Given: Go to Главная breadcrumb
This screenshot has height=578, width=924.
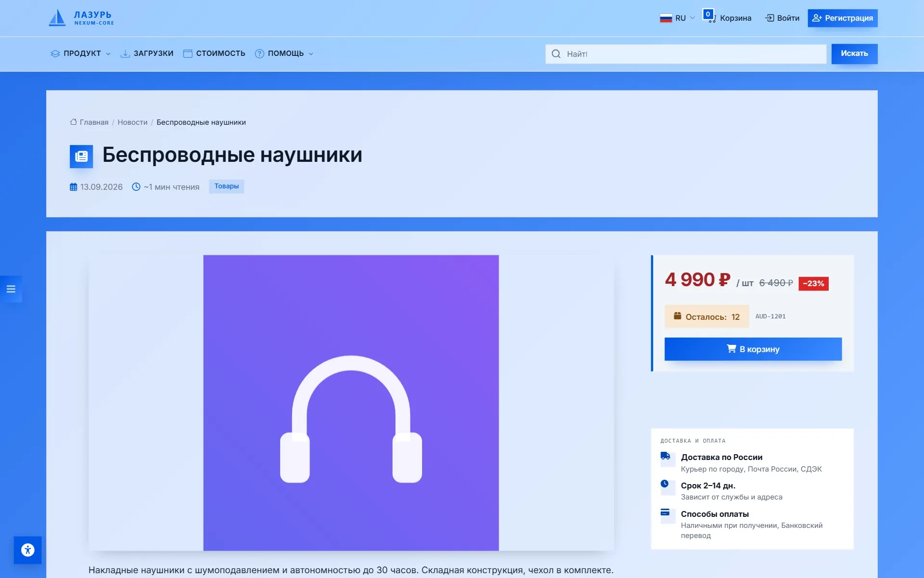Looking at the screenshot, I should point(94,122).
